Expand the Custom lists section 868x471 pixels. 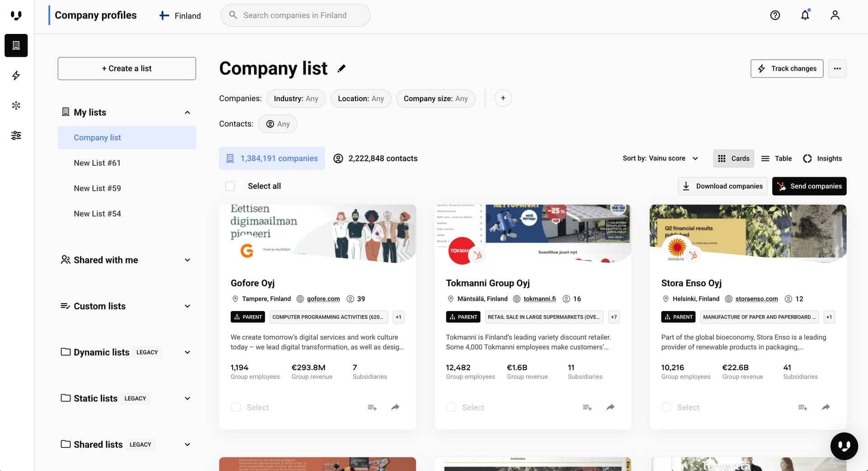click(187, 306)
